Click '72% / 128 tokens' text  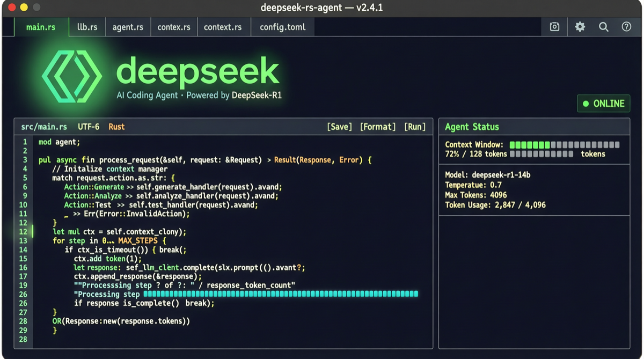tap(476, 154)
